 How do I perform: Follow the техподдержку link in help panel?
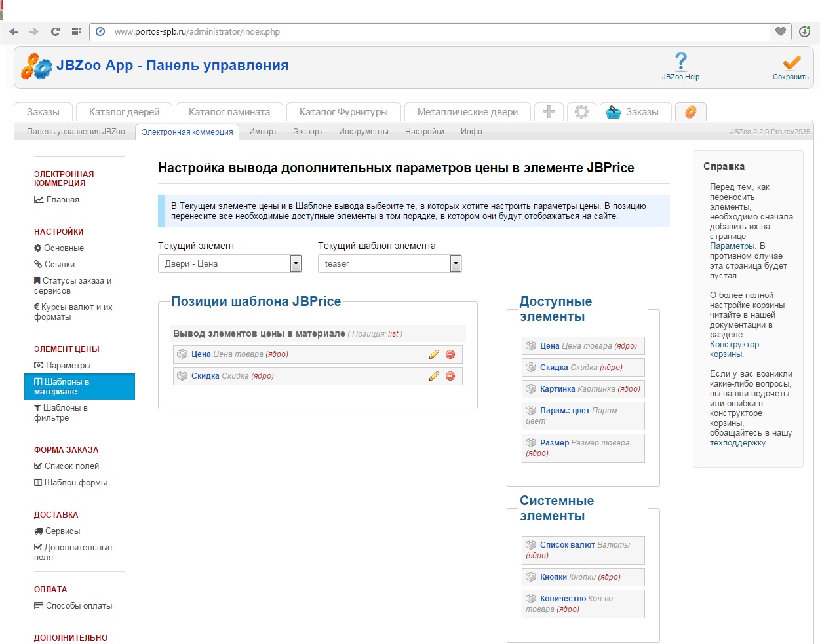click(x=737, y=443)
